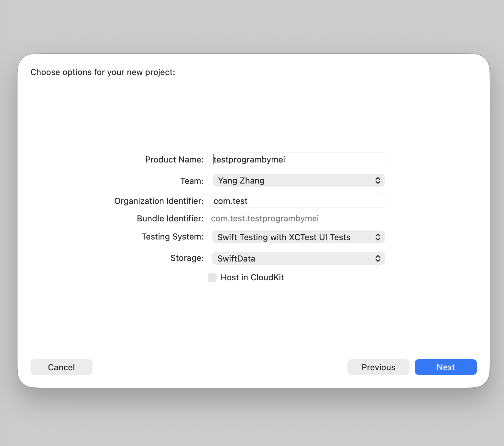Click the Choose options dialog title
The height and width of the screenshot is (446, 504).
point(103,72)
